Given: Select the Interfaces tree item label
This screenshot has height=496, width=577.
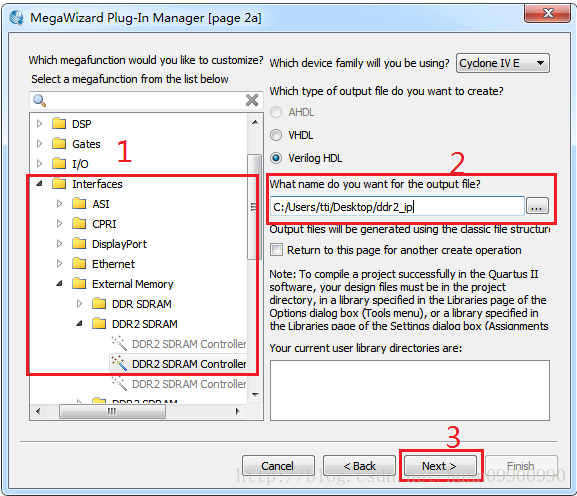Looking at the screenshot, I should [97, 184].
